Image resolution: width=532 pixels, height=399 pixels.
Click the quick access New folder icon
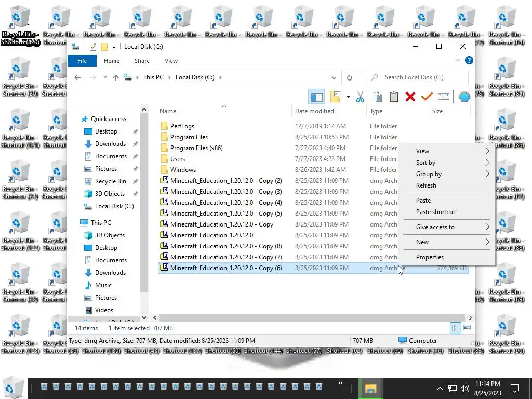pos(104,47)
